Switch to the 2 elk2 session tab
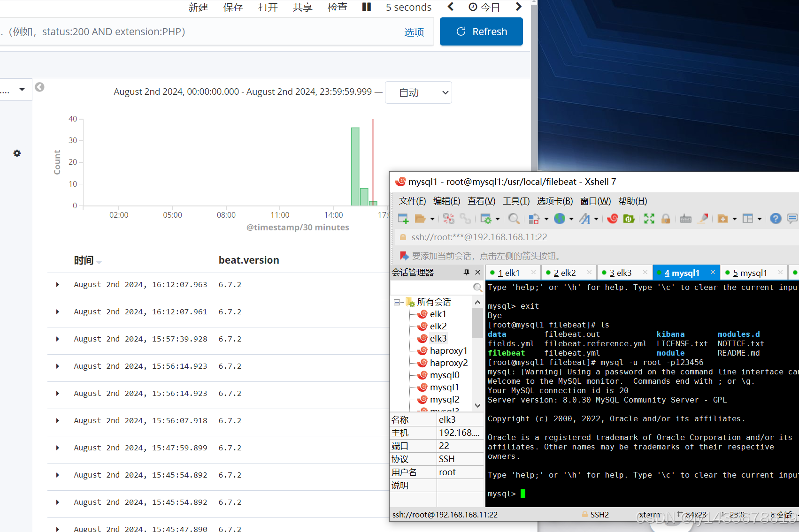Image resolution: width=799 pixels, height=532 pixels. click(x=564, y=273)
